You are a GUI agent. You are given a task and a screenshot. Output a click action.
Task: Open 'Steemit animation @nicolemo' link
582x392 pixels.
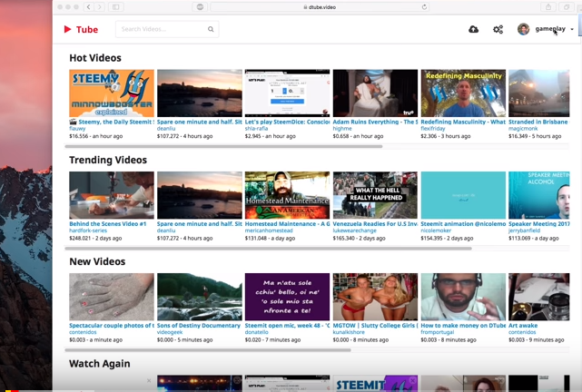[x=463, y=223]
